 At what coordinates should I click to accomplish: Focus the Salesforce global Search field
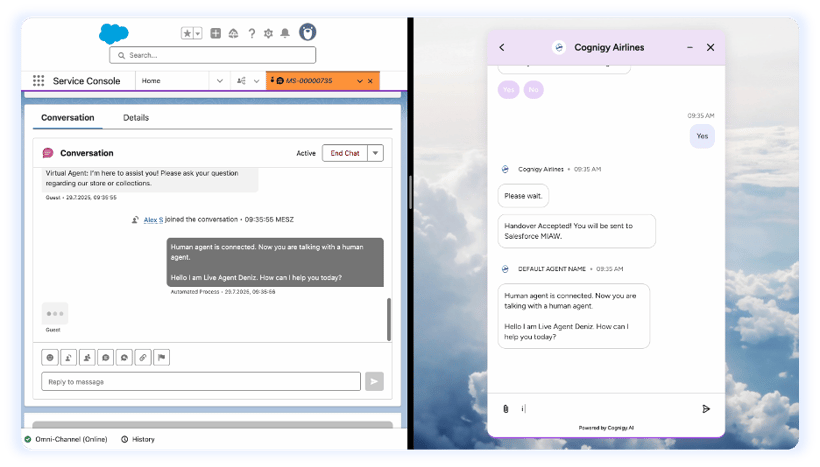[x=212, y=55]
